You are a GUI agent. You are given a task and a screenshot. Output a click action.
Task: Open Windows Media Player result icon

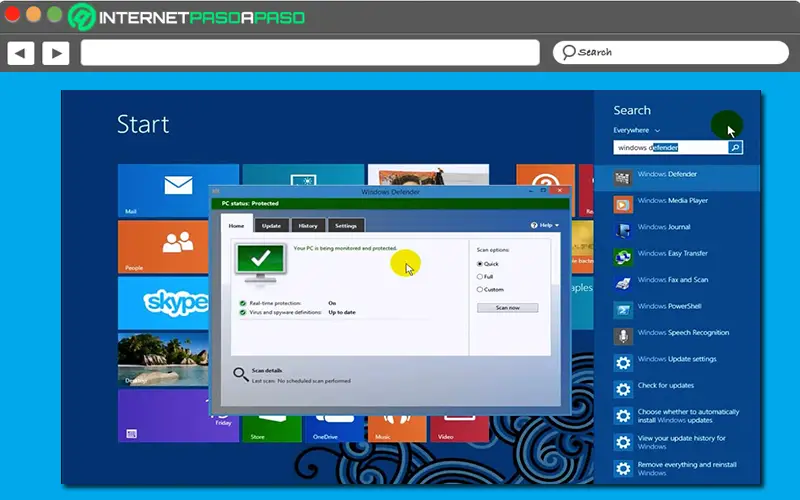(x=622, y=204)
